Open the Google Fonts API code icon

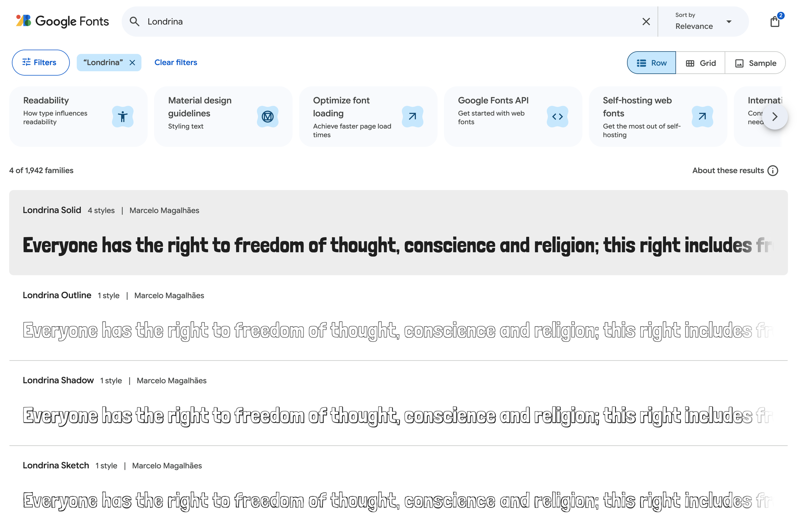pyautogui.click(x=557, y=117)
